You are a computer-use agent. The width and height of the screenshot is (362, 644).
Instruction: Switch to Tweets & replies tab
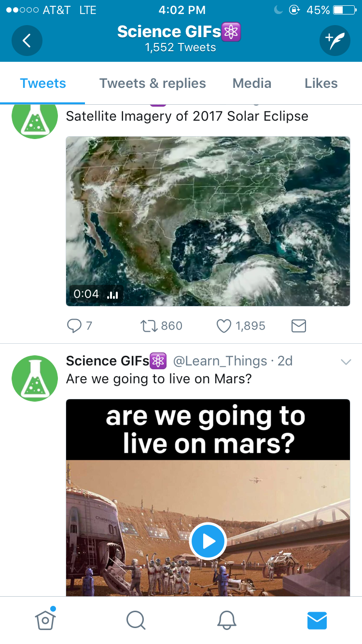153,84
